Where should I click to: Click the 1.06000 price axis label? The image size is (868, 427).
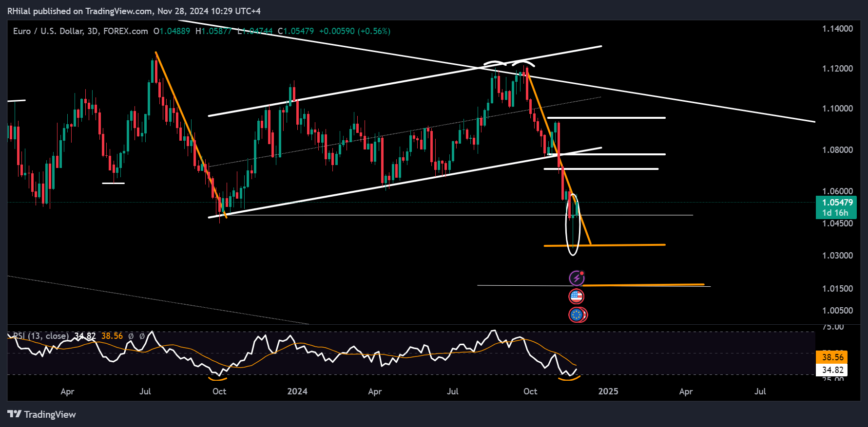[x=837, y=191]
